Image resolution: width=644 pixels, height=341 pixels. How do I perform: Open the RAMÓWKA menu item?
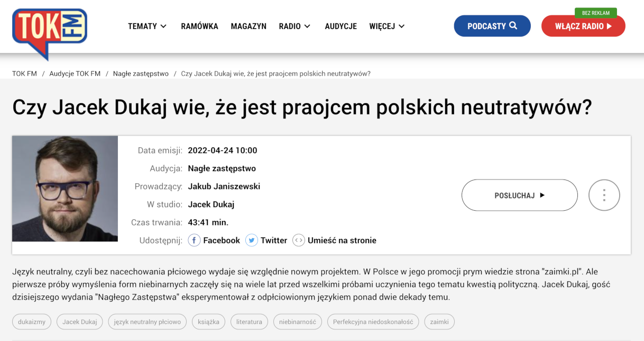click(x=199, y=26)
